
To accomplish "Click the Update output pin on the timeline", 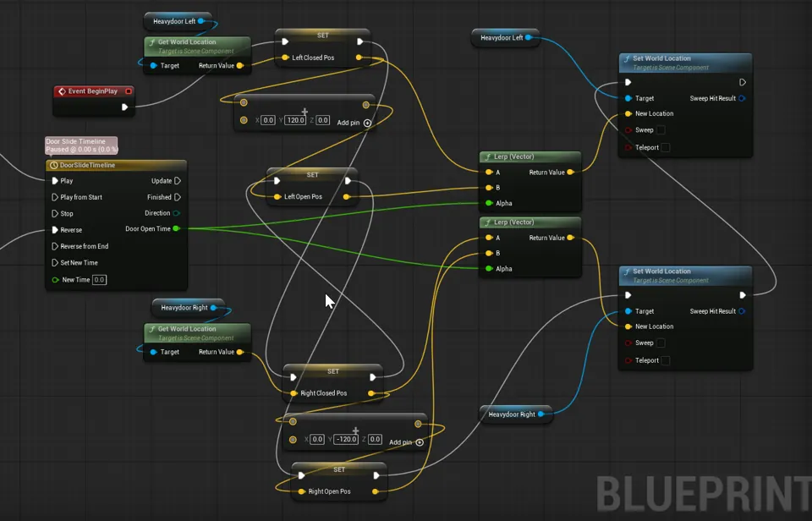I will (x=178, y=181).
